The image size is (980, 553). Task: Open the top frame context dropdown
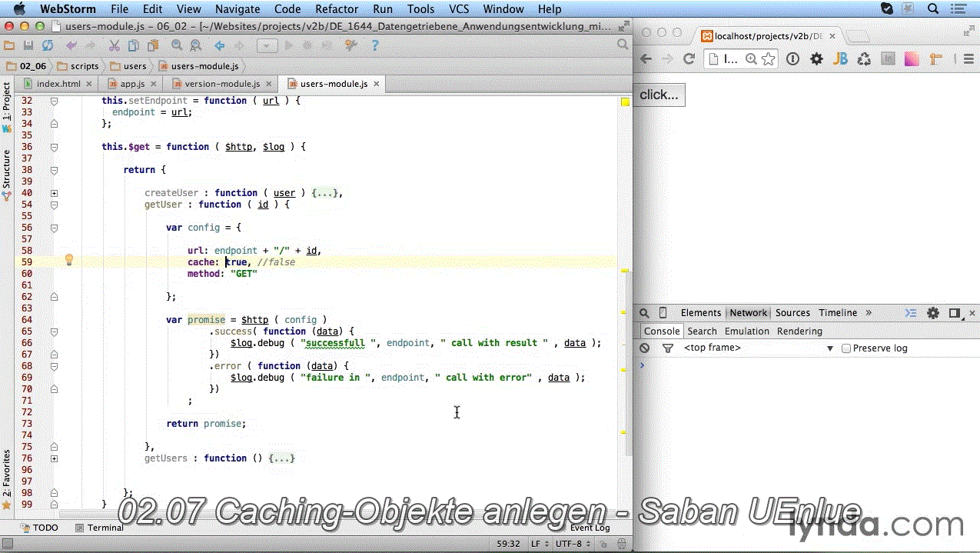[x=759, y=348]
